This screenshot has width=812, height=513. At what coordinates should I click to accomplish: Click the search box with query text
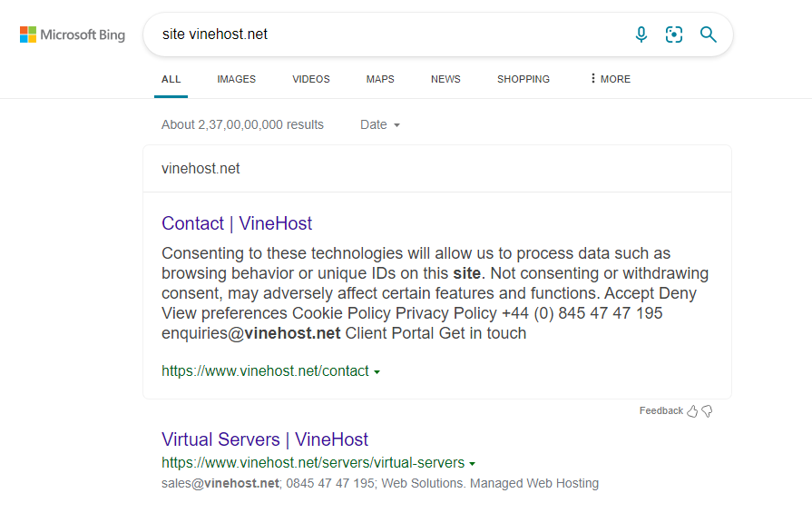[390, 35]
